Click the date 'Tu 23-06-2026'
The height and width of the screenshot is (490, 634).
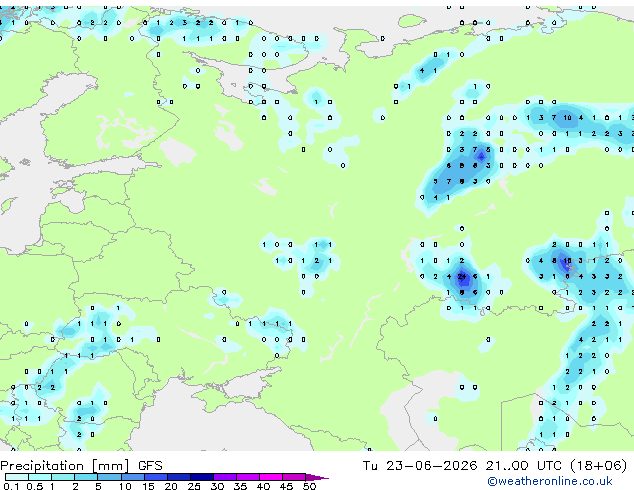420,466
